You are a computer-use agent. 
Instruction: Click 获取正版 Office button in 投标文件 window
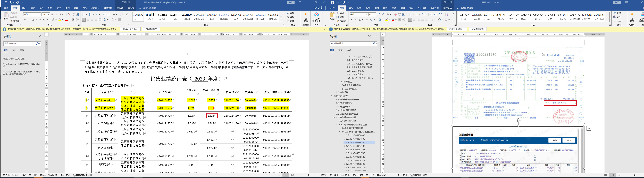pos(456,29)
